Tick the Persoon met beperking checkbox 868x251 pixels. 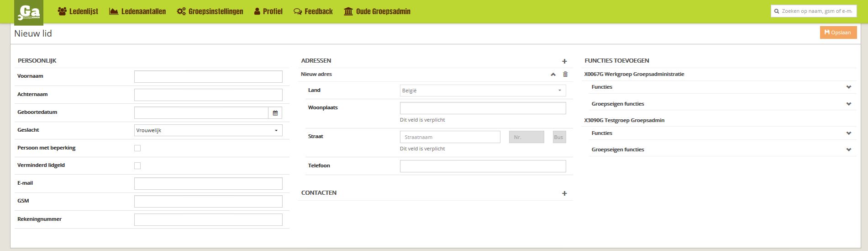(x=137, y=148)
